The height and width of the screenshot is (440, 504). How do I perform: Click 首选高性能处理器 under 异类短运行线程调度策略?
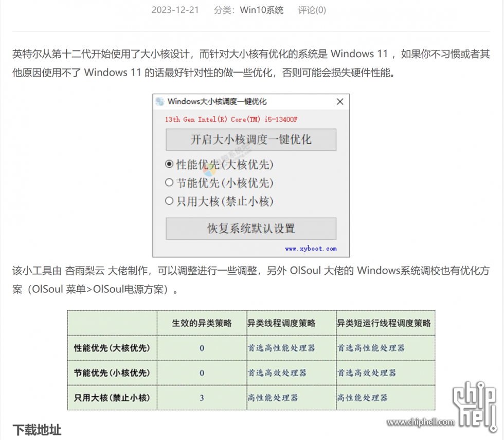371,348
